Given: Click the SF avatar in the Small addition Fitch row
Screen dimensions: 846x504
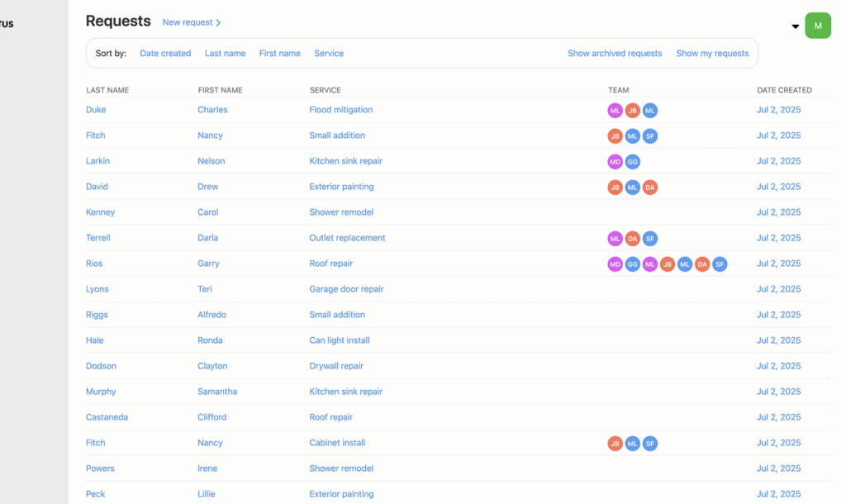Looking at the screenshot, I should 650,136.
